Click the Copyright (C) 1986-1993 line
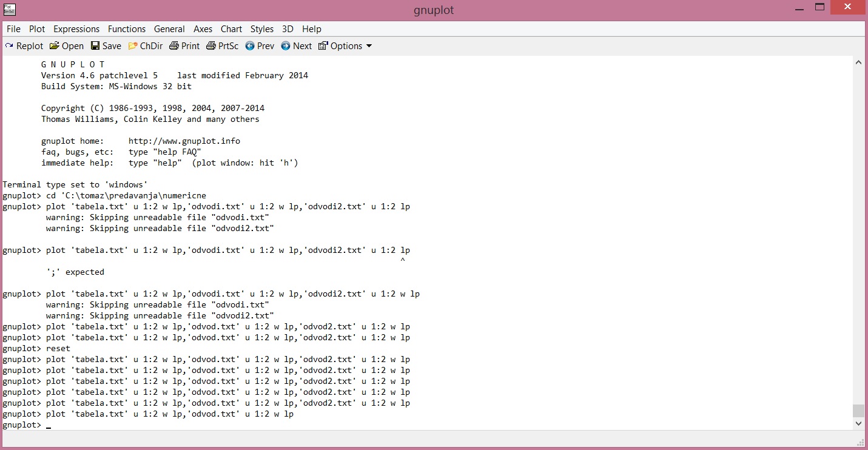The image size is (868, 450). [153, 109]
